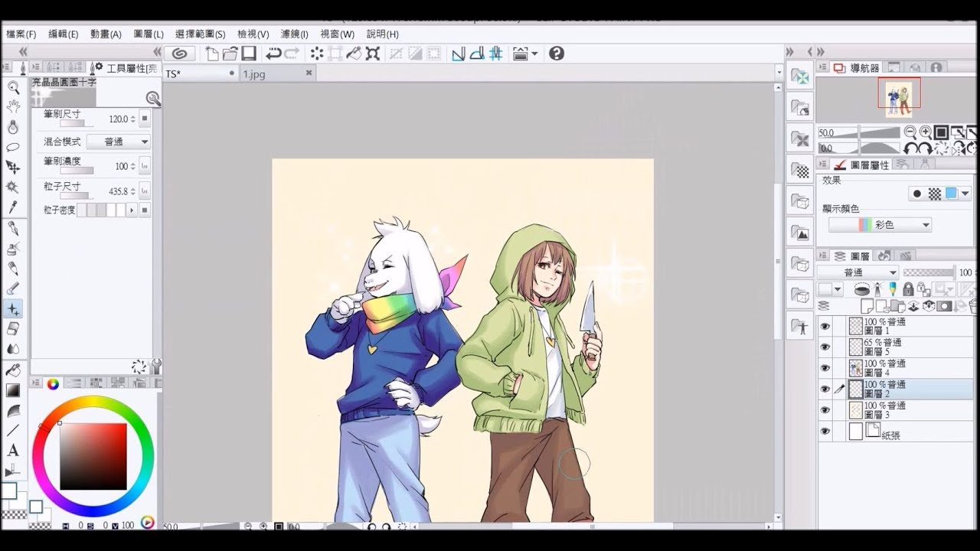Viewport: 980px width, 551px height.
Task: Select the Decoration sparkle tool
Action: (x=13, y=308)
